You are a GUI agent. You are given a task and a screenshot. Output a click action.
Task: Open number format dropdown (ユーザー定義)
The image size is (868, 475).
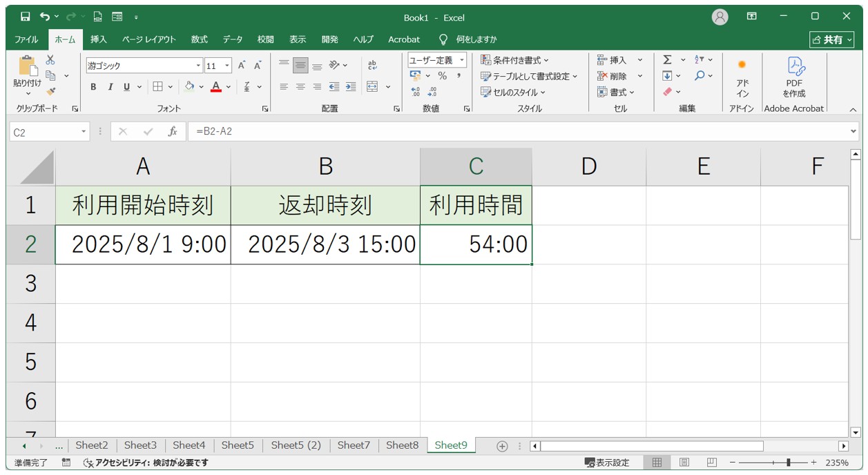coord(462,60)
